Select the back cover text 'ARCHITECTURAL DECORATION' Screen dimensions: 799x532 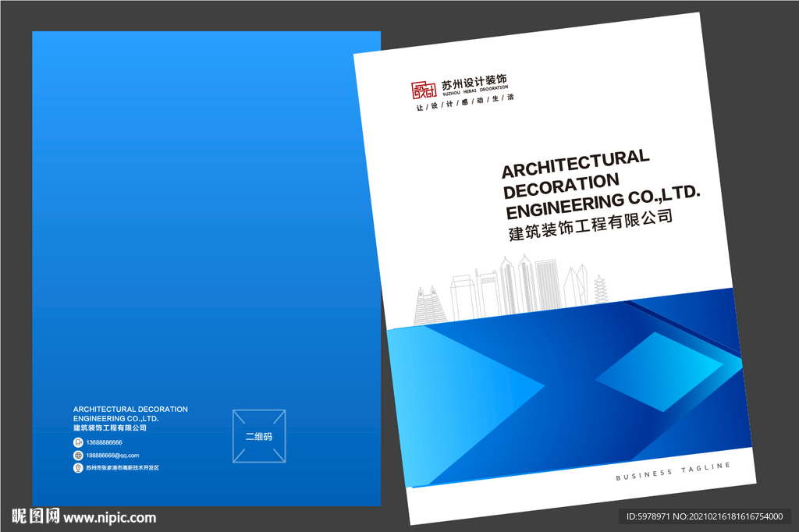[130, 410]
